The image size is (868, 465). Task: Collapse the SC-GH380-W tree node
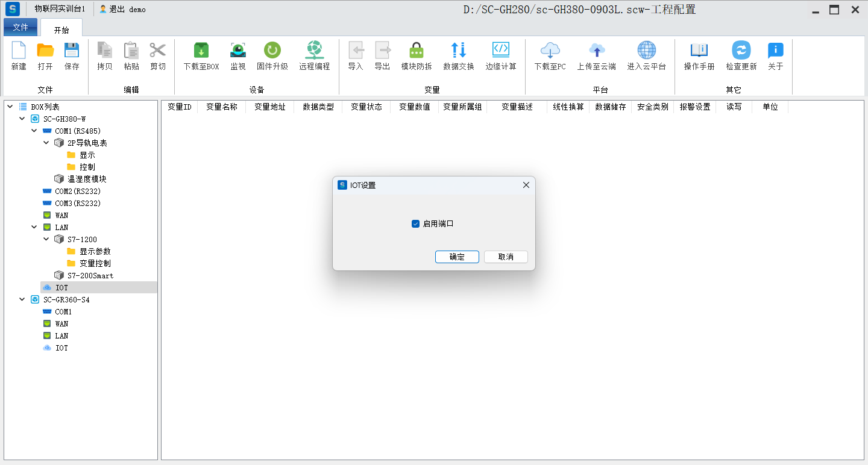(x=22, y=119)
